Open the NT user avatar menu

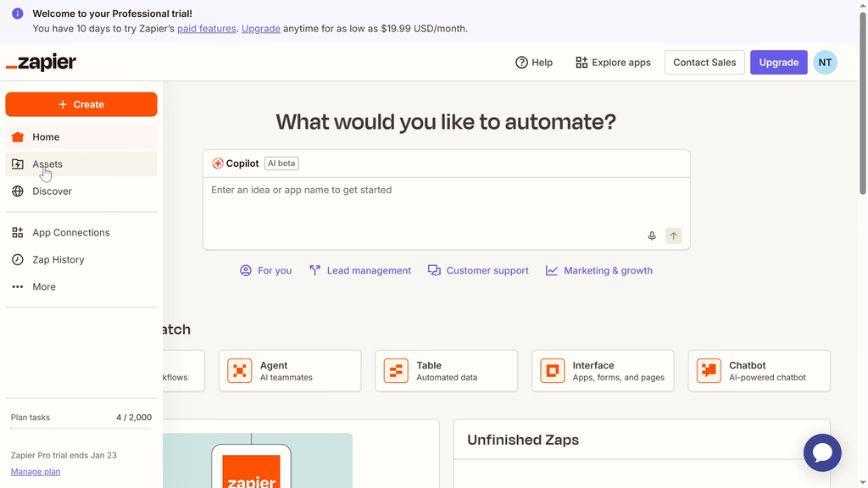coord(824,63)
